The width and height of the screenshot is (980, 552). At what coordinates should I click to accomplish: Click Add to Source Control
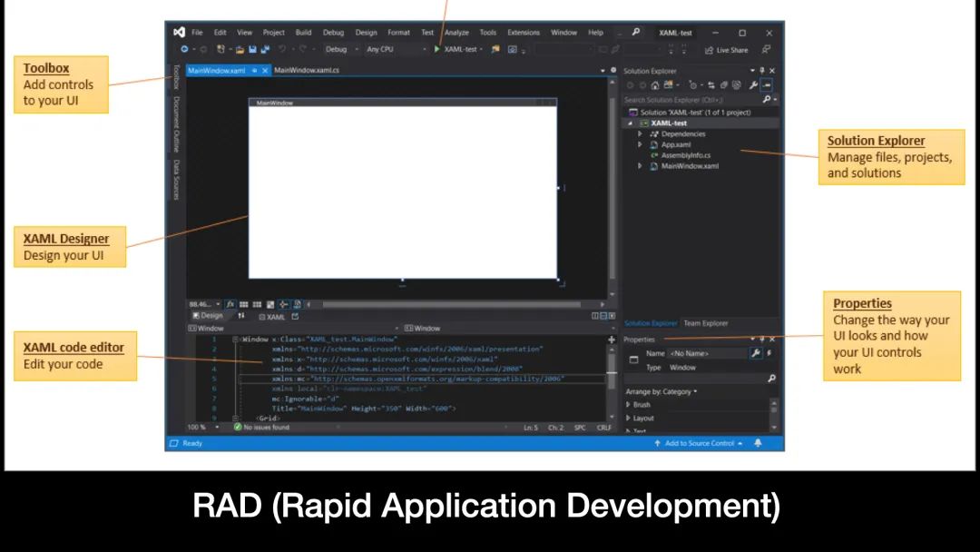(699, 443)
